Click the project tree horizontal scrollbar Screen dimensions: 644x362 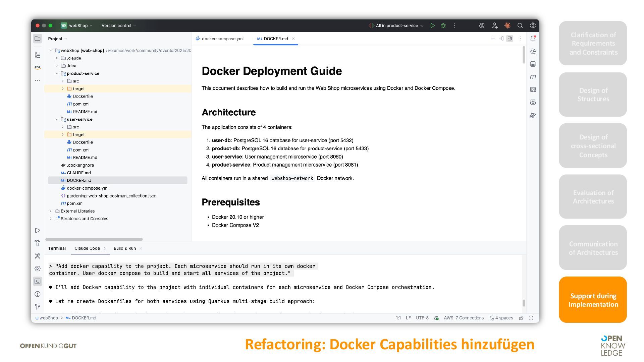[x=94, y=239]
